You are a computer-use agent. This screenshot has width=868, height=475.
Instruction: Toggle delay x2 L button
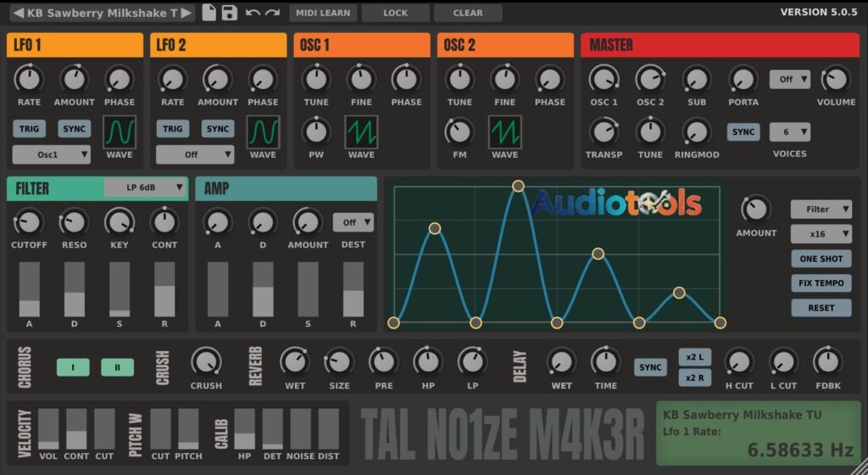tap(695, 357)
